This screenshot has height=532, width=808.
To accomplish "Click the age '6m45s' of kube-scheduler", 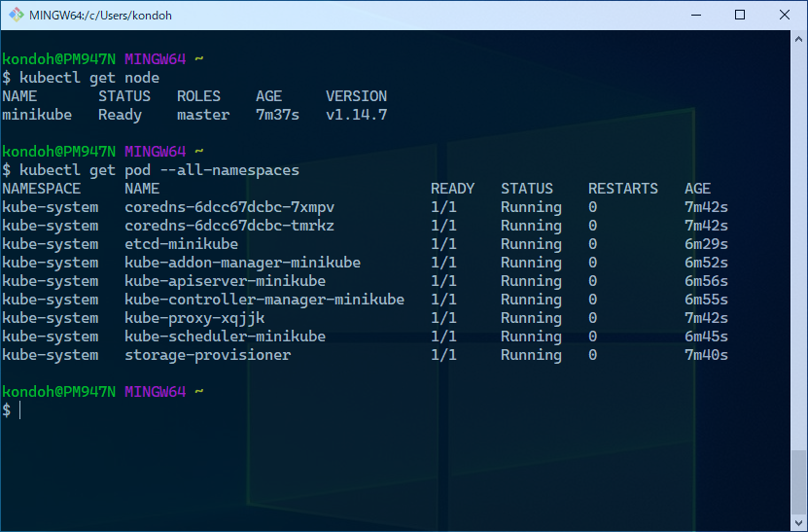I will [x=706, y=337].
